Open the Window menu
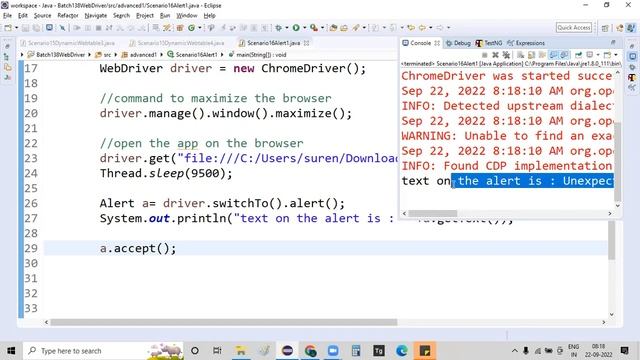Screen dimensions: 640x360 click(x=187, y=16)
